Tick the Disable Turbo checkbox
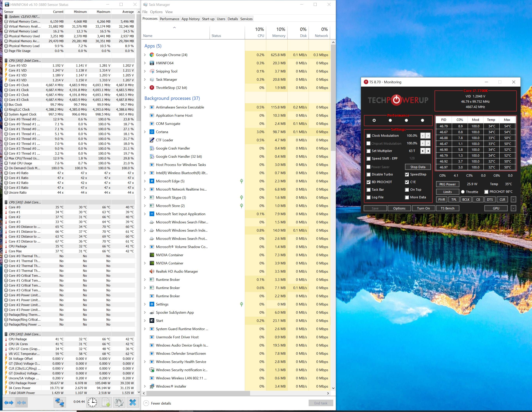This screenshot has width=532, height=412. click(x=368, y=175)
